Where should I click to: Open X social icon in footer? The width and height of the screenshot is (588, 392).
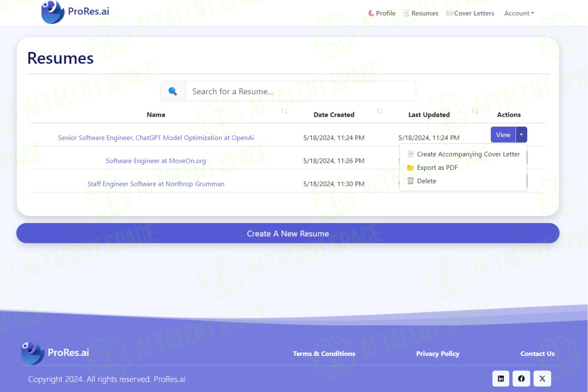[x=542, y=379]
